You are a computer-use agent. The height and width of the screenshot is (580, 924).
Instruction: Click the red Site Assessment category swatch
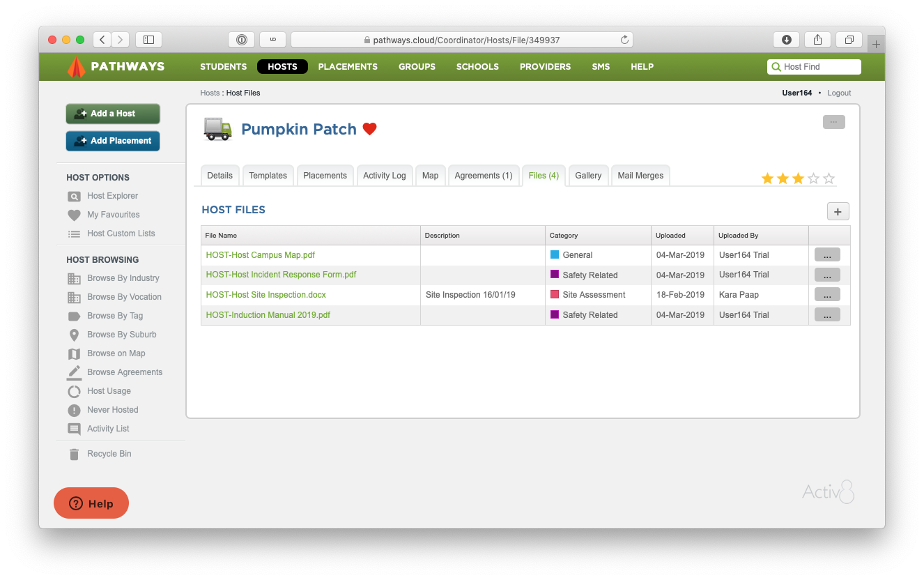click(555, 294)
